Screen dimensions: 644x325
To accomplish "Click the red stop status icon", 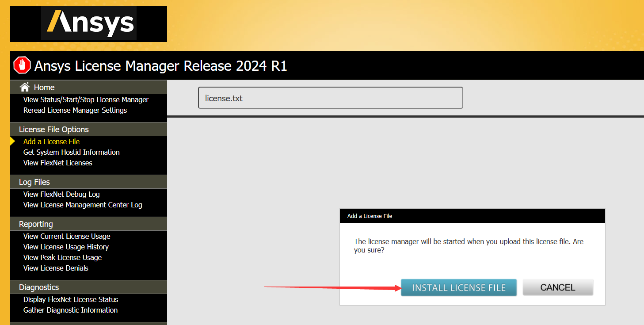I will click(22, 65).
